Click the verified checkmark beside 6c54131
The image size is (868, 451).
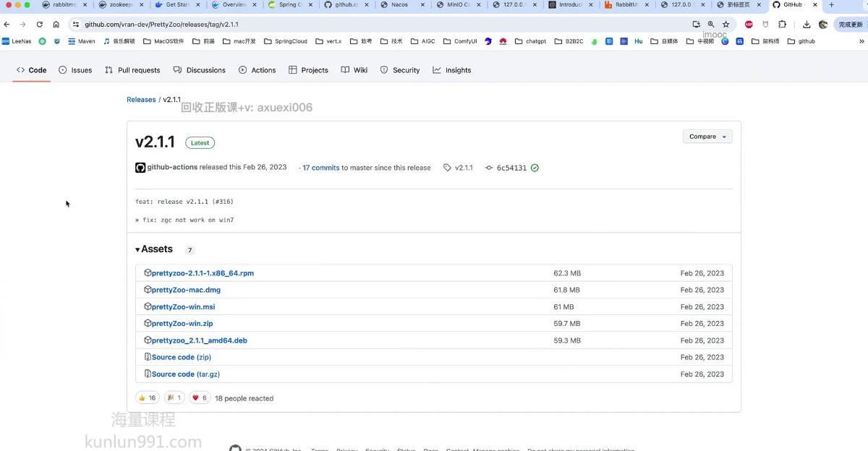535,168
